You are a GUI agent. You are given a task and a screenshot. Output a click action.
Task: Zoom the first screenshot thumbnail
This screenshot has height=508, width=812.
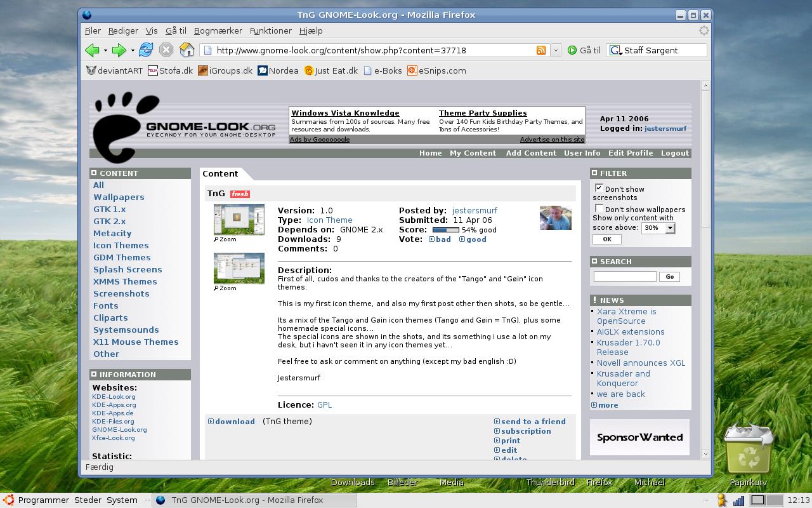[225, 239]
